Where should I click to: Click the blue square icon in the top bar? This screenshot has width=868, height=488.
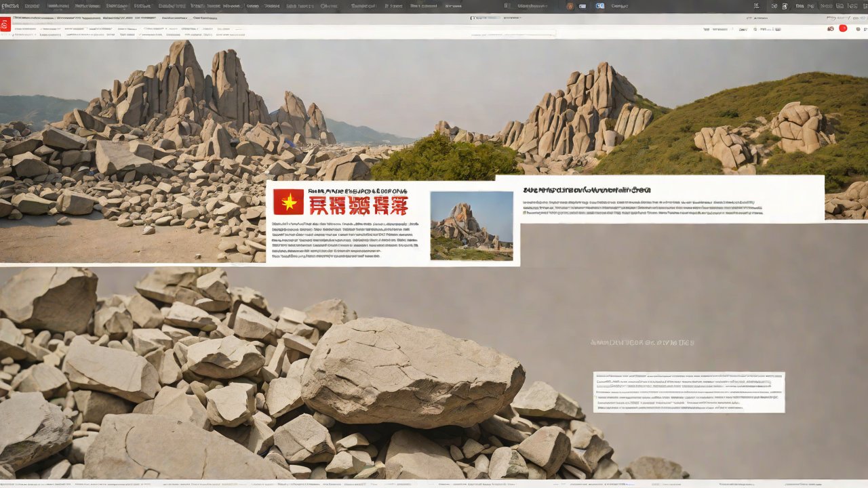pyautogui.click(x=599, y=6)
